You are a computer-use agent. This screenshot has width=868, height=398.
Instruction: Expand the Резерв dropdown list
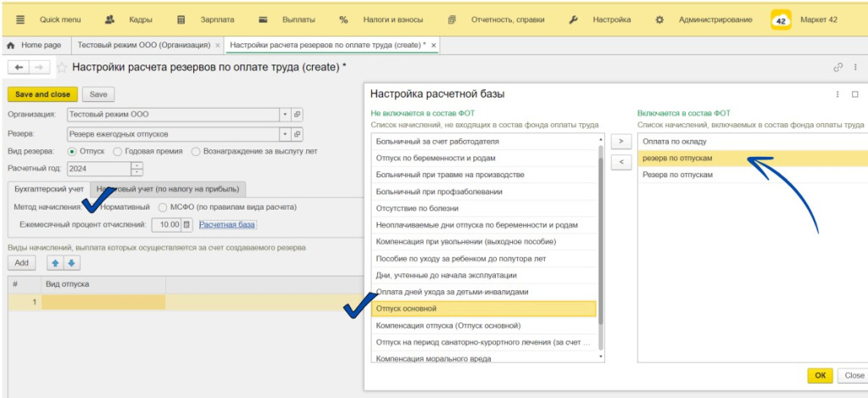[285, 133]
